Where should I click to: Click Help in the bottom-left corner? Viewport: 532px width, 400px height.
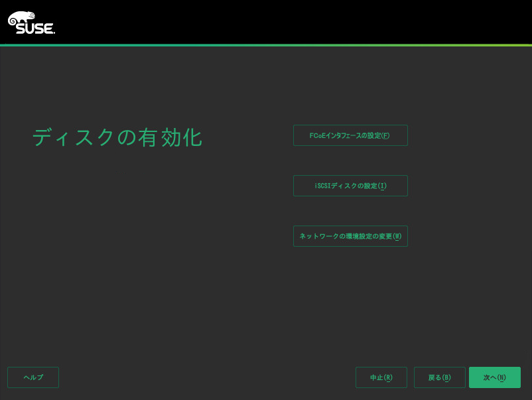pos(33,377)
